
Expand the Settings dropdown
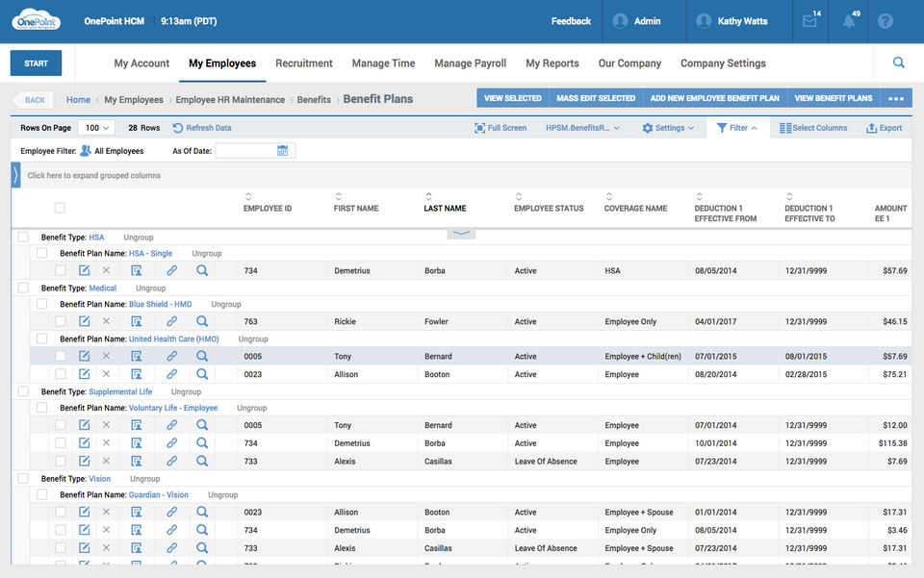(668, 128)
